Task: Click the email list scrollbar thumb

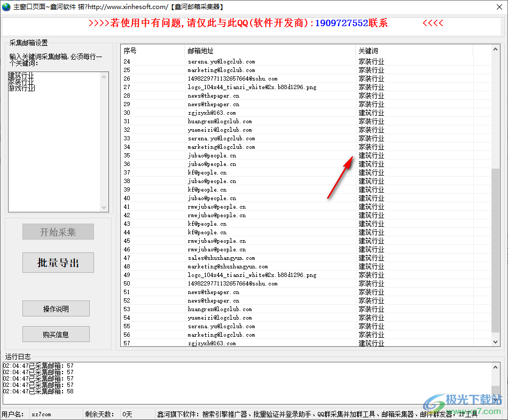Action: [496, 251]
